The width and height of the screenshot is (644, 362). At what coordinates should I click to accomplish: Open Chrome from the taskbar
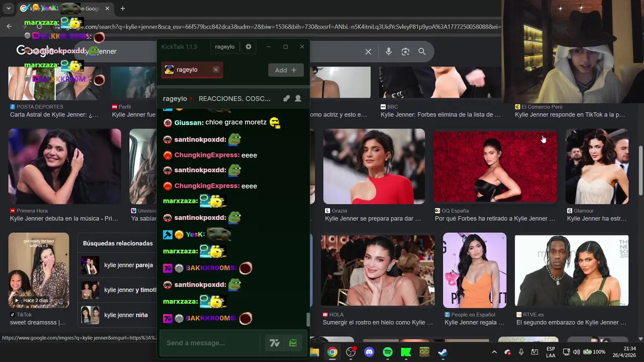(x=333, y=352)
